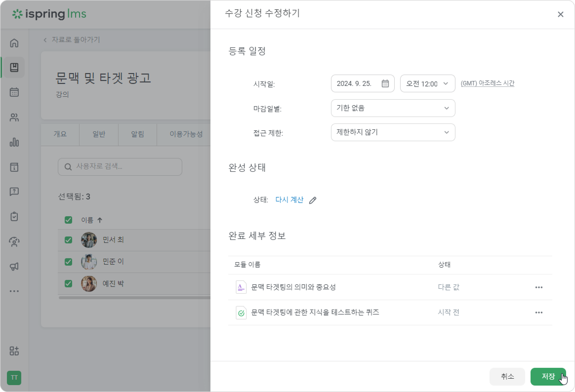Uncheck the checkbox for 예진 박
Viewport: 575px width, 392px height.
[68, 283]
